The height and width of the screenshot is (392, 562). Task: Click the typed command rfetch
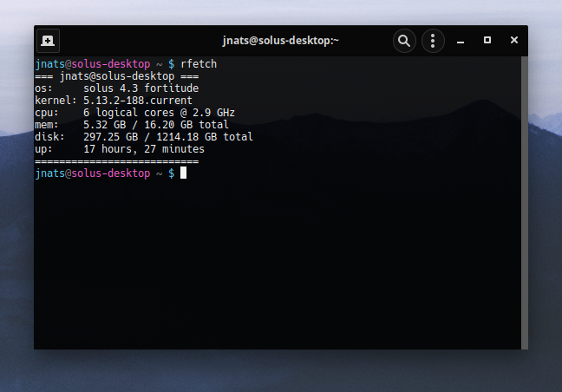coord(199,64)
